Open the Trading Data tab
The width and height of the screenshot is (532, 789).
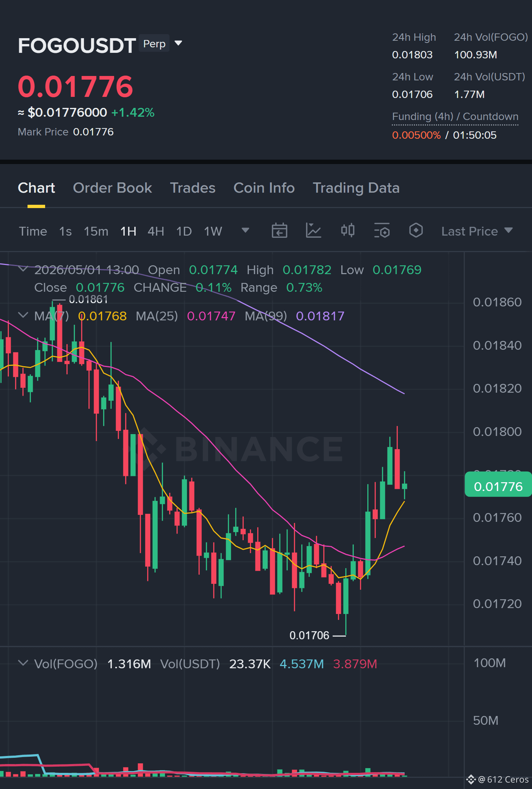(356, 188)
